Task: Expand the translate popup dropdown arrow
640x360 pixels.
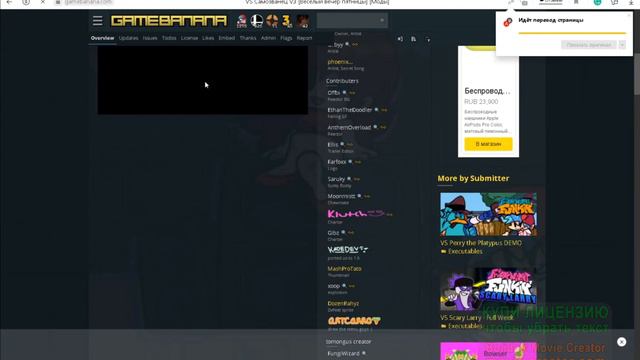Action: [622, 45]
